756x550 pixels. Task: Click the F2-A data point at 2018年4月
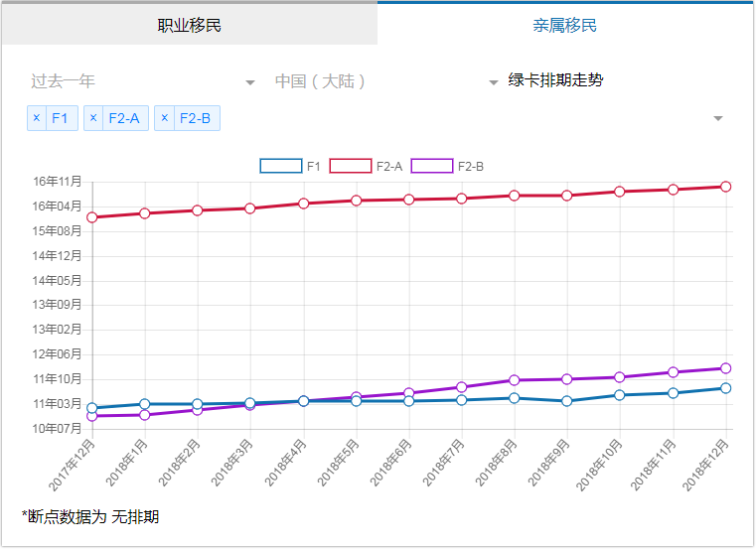tap(304, 204)
